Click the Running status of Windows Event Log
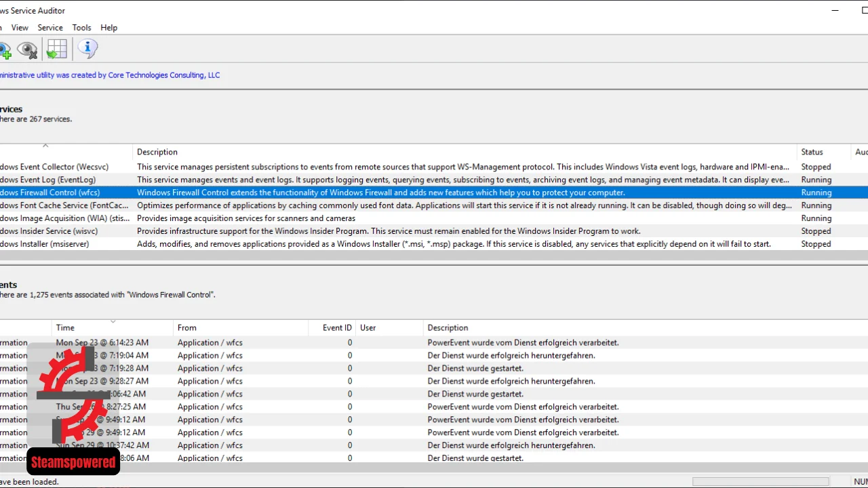 (816, 180)
